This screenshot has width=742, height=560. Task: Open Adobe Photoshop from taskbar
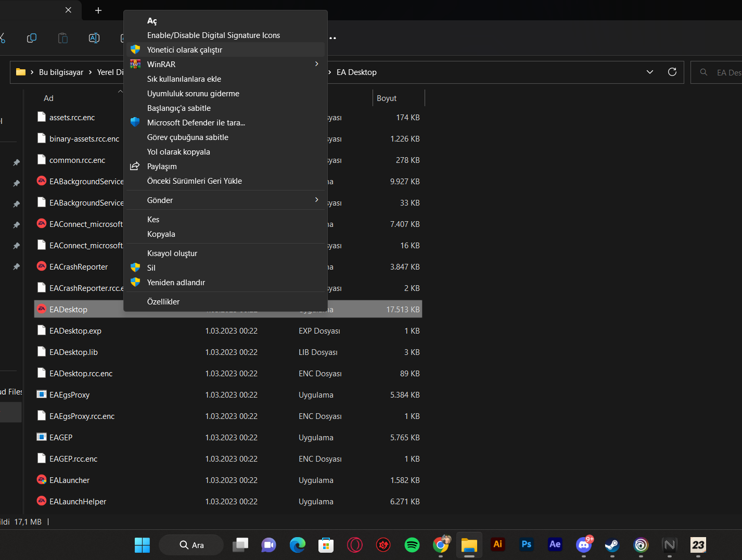click(527, 544)
